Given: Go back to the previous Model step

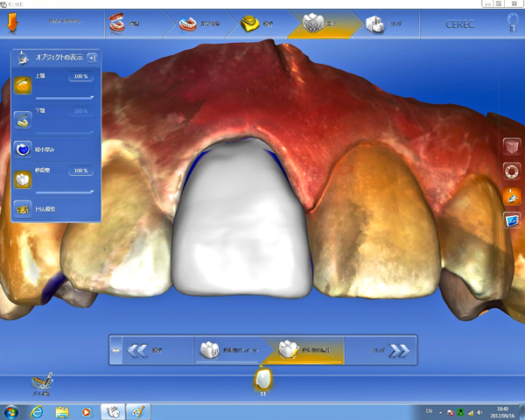Looking at the screenshot, I should coord(158,350).
